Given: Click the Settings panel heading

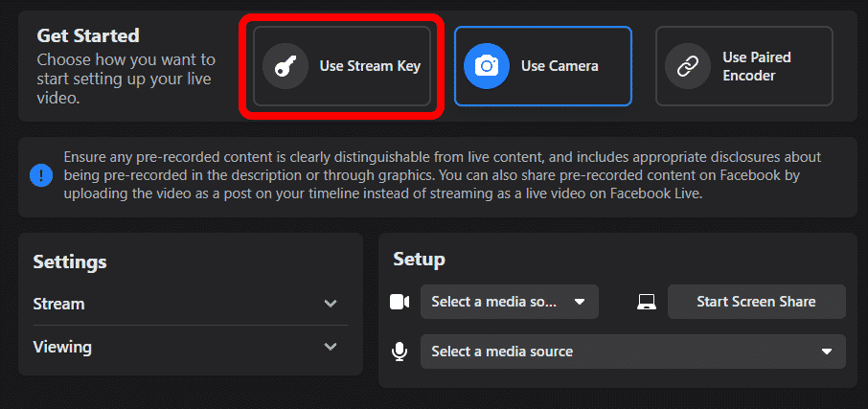Looking at the screenshot, I should [70, 261].
